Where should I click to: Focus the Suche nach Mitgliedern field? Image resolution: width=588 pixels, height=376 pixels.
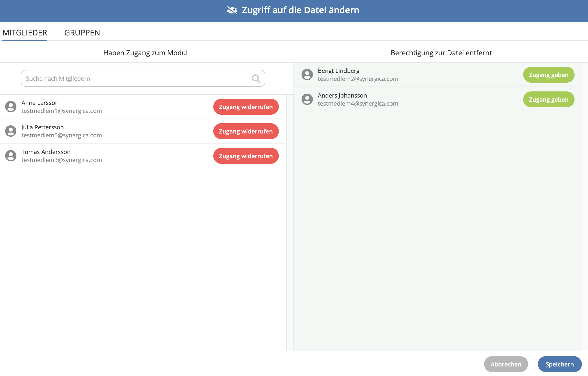(x=143, y=78)
